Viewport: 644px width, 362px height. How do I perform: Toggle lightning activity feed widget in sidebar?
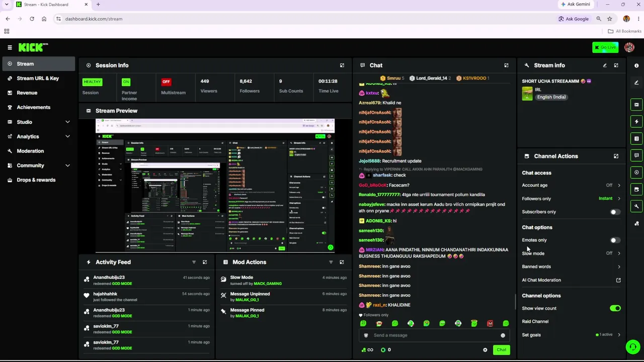pyautogui.click(x=636, y=122)
